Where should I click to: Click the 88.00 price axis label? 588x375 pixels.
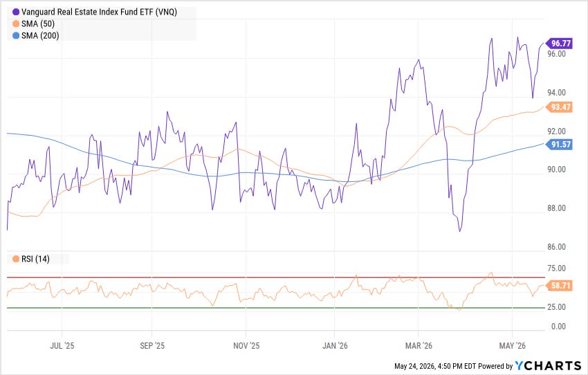tap(556, 208)
